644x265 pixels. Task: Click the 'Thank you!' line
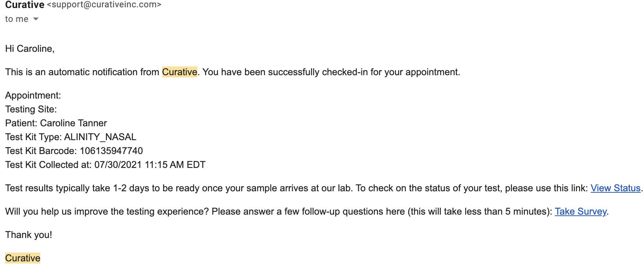tap(29, 235)
